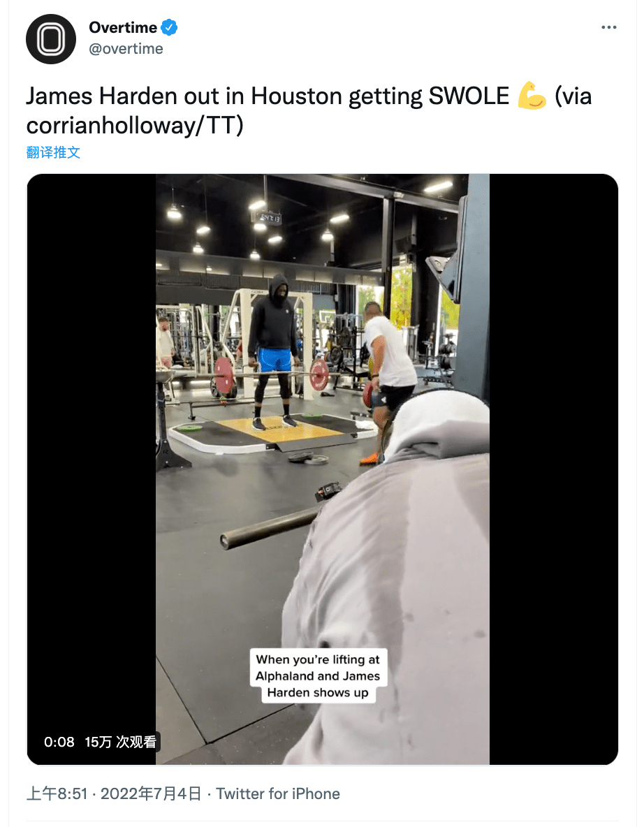Open the Overtime profile avatar
The width and height of the screenshot is (644, 827).
(50, 39)
